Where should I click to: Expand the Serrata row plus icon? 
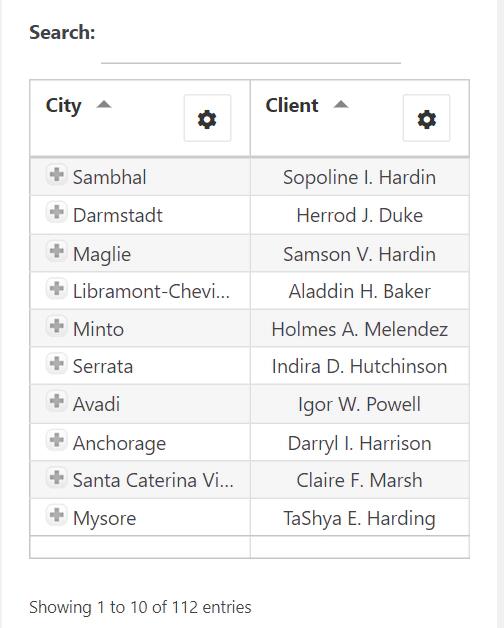pyautogui.click(x=56, y=364)
